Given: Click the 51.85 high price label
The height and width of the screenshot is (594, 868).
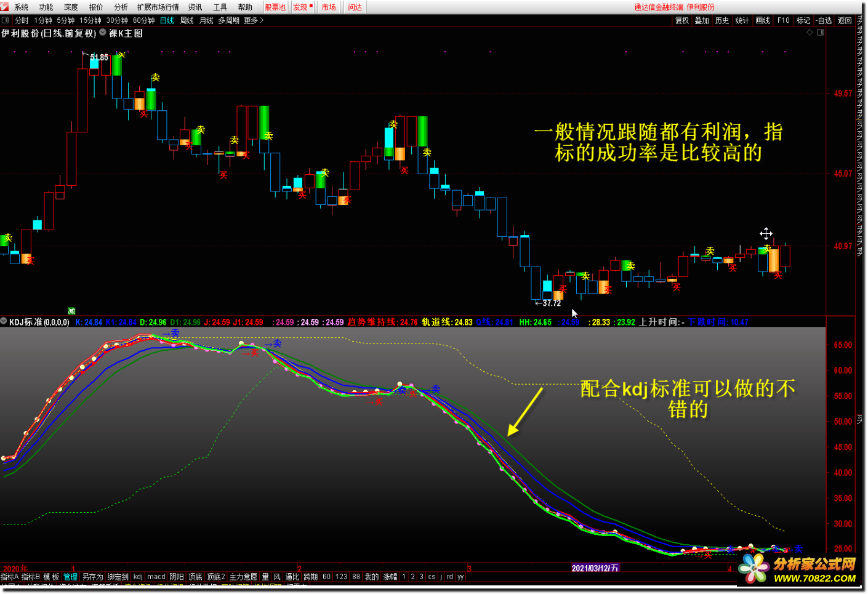Looking at the screenshot, I should 99,57.
